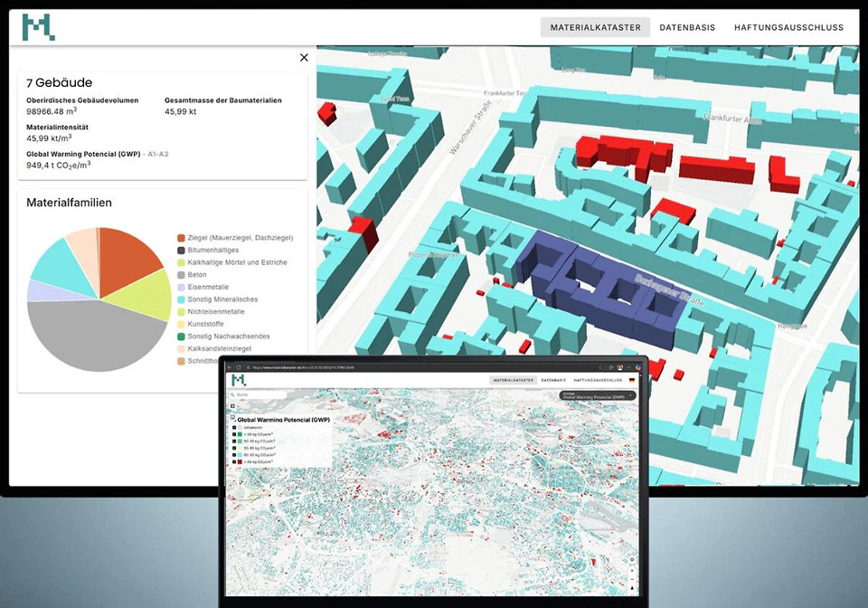Image resolution: width=868 pixels, height=608 pixels.
Task: Open the Materialkataster tab
Action: tap(595, 27)
